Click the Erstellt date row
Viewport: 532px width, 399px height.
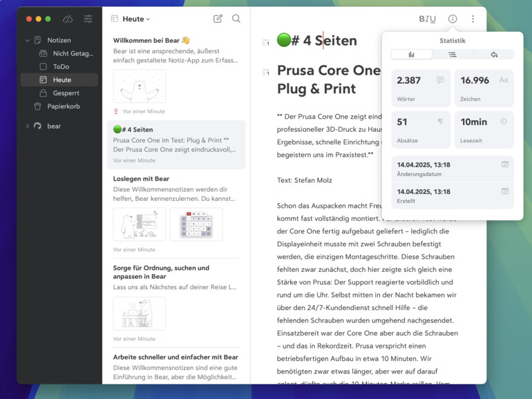[x=453, y=196]
